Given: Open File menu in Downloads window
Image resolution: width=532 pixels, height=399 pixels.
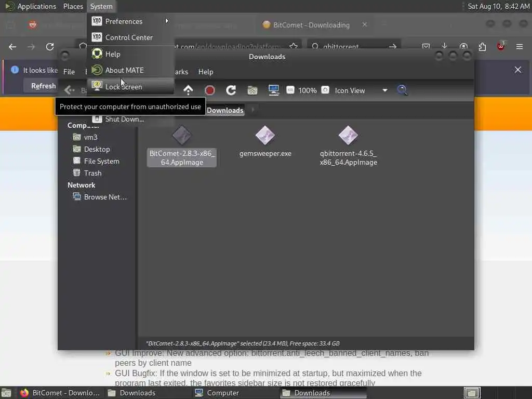Looking at the screenshot, I should (x=69, y=72).
